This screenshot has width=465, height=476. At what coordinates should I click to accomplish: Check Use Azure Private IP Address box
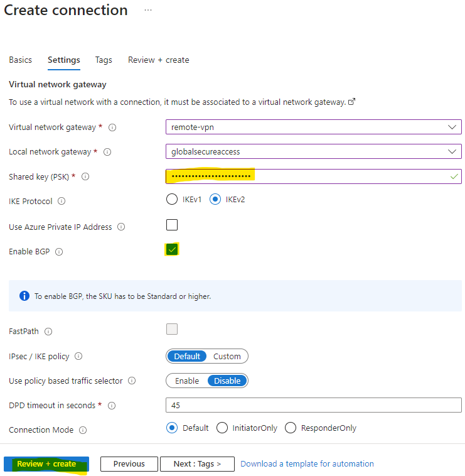click(172, 225)
